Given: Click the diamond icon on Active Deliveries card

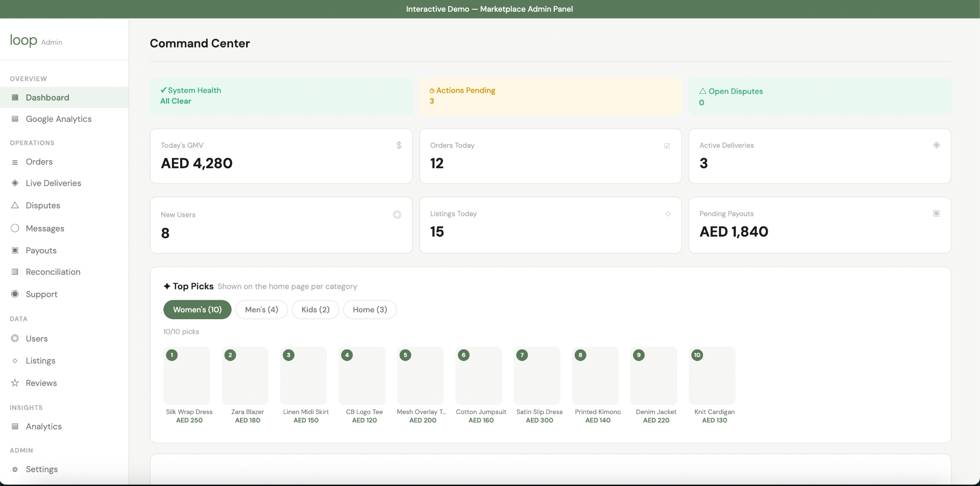Looking at the screenshot, I should (x=937, y=145).
